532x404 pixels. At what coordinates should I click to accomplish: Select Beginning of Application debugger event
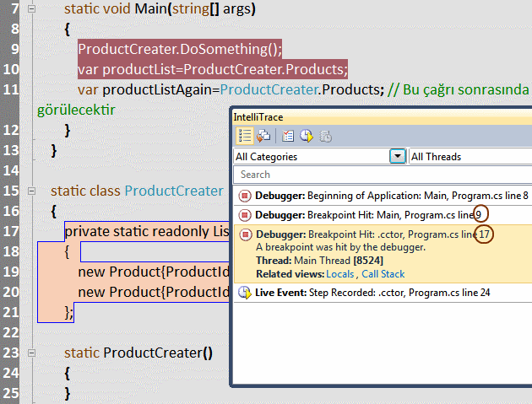pyautogui.click(x=383, y=196)
